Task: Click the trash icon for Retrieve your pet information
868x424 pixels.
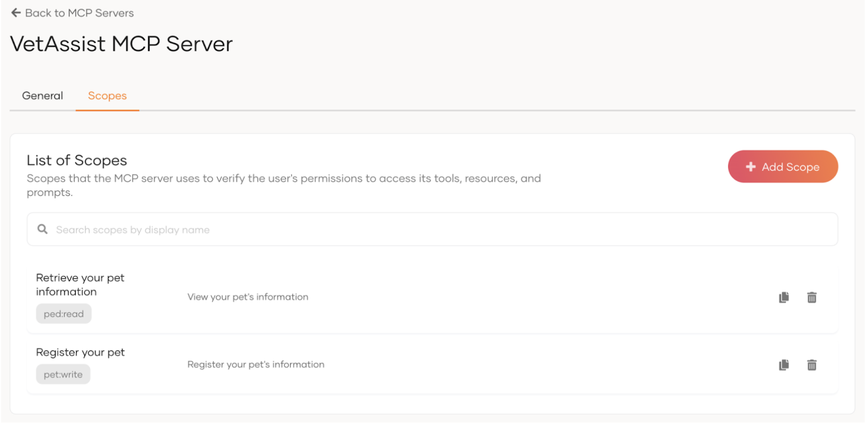Action: click(x=811, y=297)
